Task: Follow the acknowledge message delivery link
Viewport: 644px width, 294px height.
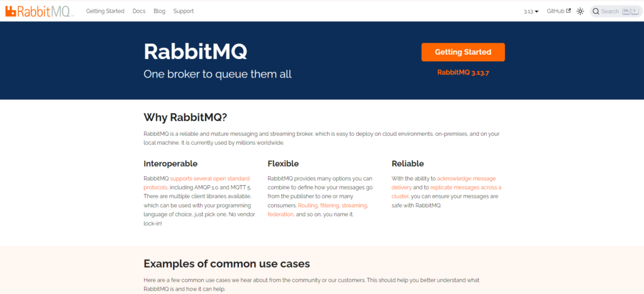Action: tap(443, 183)
